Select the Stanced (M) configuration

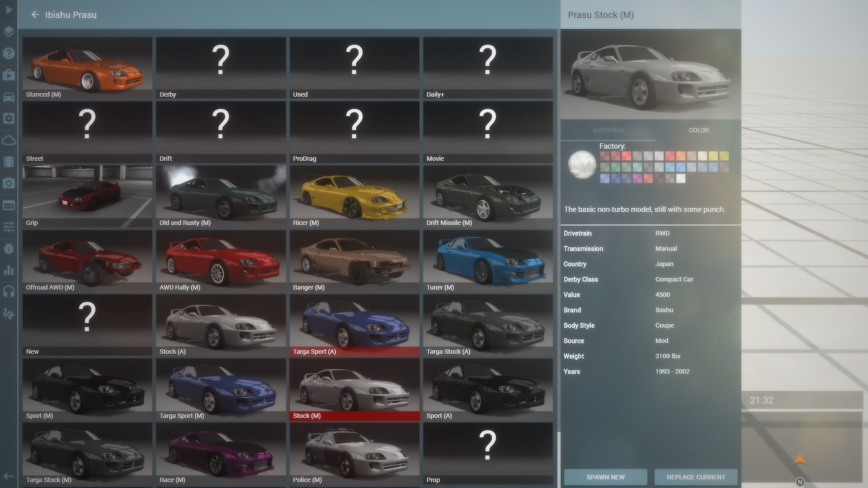pyautogui.click(x=87, y=68)
